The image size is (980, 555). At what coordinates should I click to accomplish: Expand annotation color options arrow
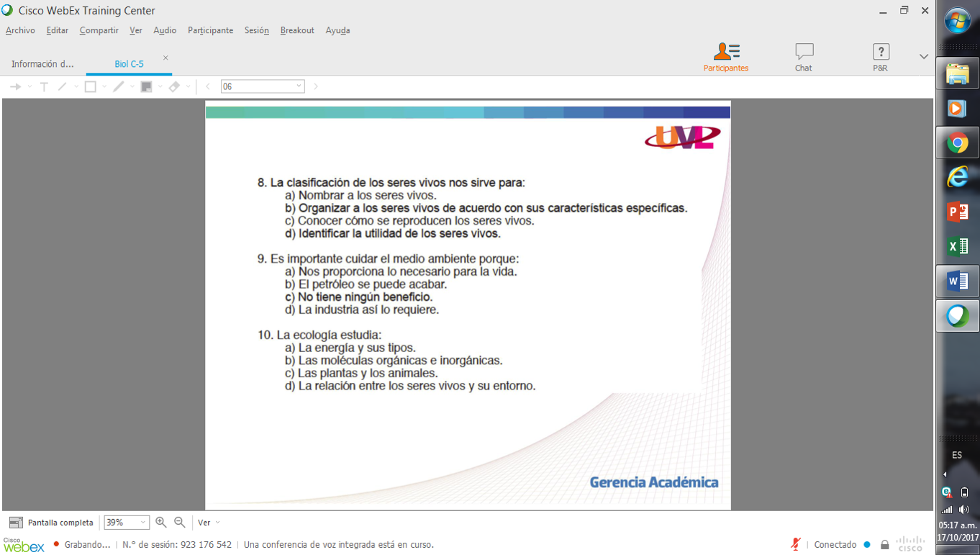coord(160,86)
